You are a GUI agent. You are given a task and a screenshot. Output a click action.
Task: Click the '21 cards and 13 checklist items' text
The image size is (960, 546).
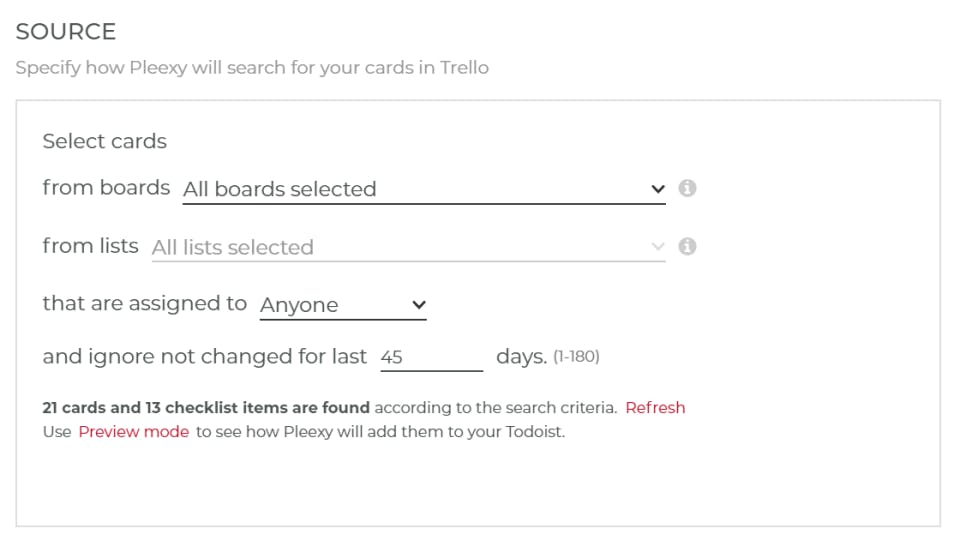(x=205, y=407)
